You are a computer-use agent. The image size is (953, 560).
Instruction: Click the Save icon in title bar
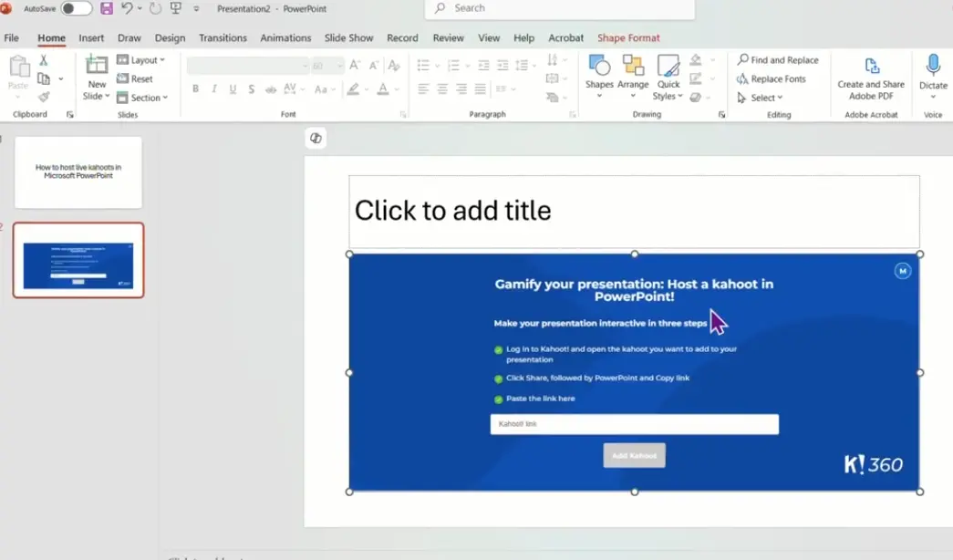point(107,8)
